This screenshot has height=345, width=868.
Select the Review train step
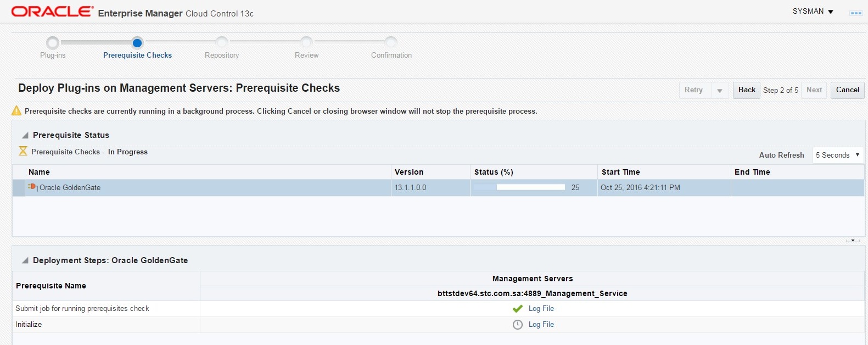(x=306, y=48)
